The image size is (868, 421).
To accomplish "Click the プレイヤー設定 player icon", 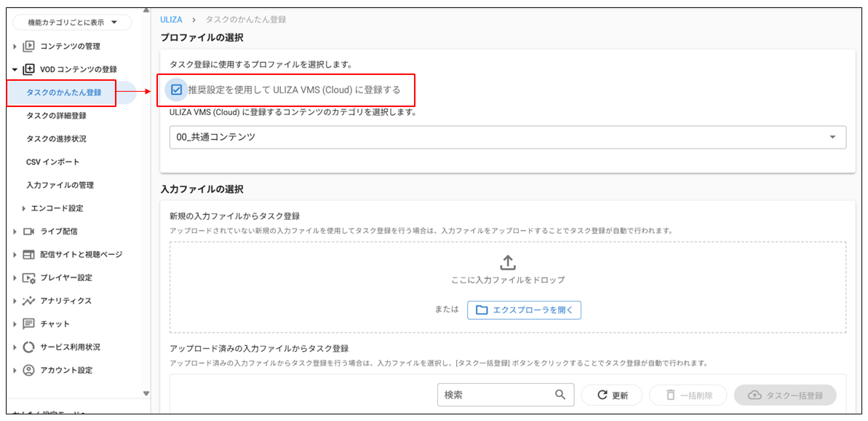I will 28,278.
